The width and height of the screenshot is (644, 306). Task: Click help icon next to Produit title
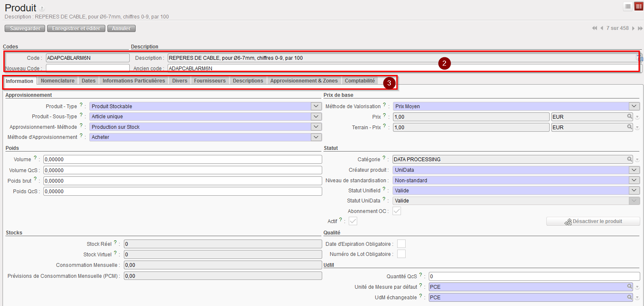[x=42, y=9]
